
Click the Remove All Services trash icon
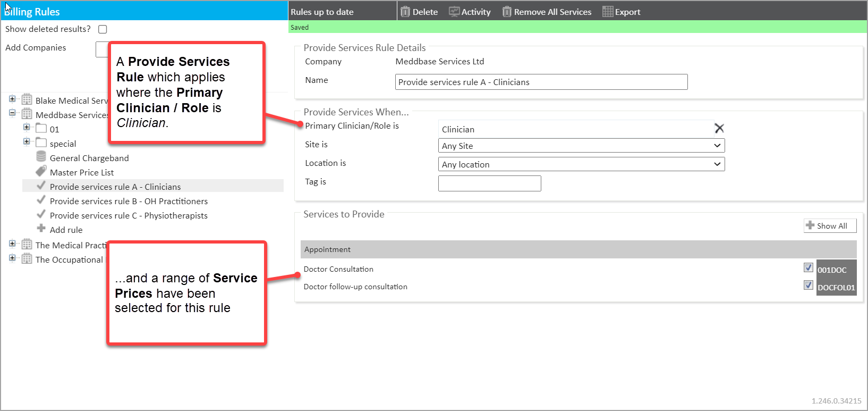507,12
